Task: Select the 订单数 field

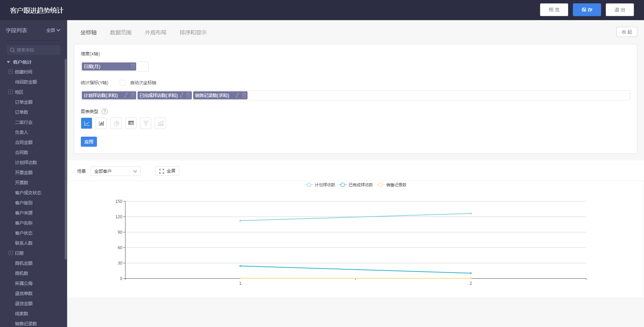Action: click(22, 112)
